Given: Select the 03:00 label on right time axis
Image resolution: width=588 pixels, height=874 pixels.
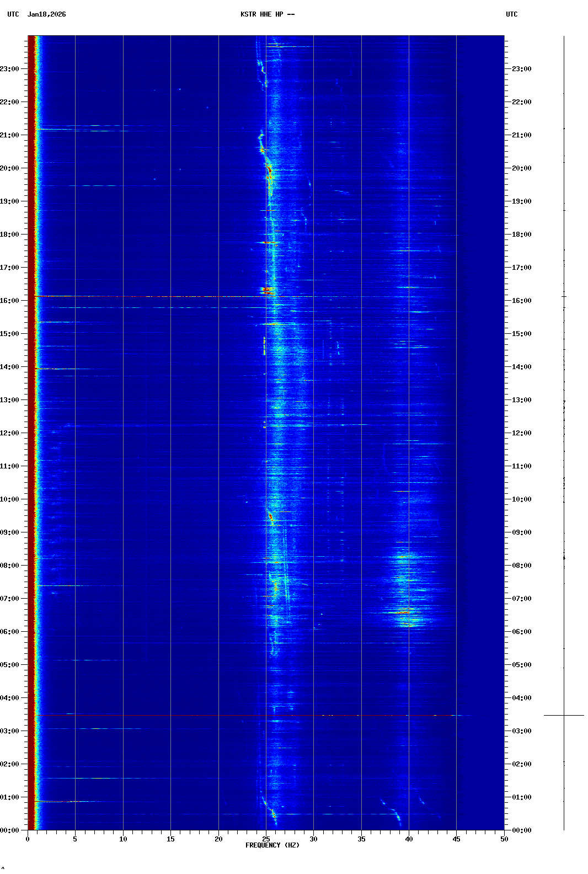Looking at the screenshot, I should coord(521,731).
